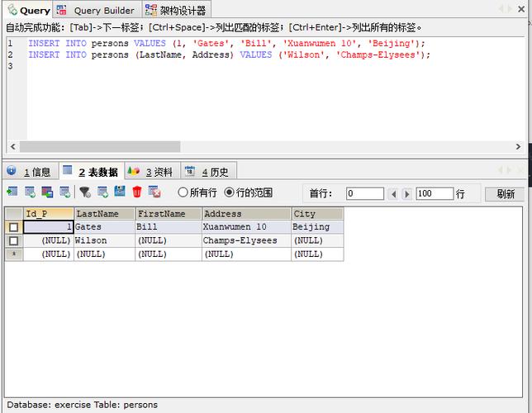Delete selected rows with red trash icon
The image size is (532, 413).
pyautogui.click(x=137, y=192)
